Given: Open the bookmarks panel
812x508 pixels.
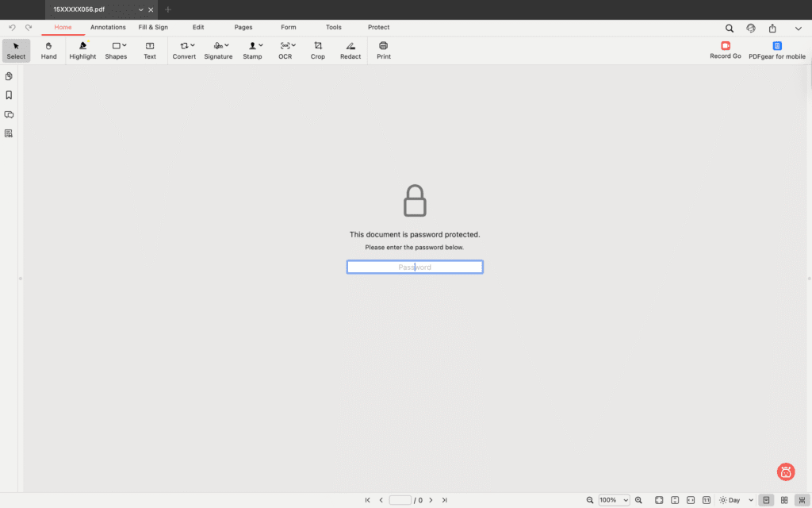Looking at the screenshot, I should click(8, 95).
